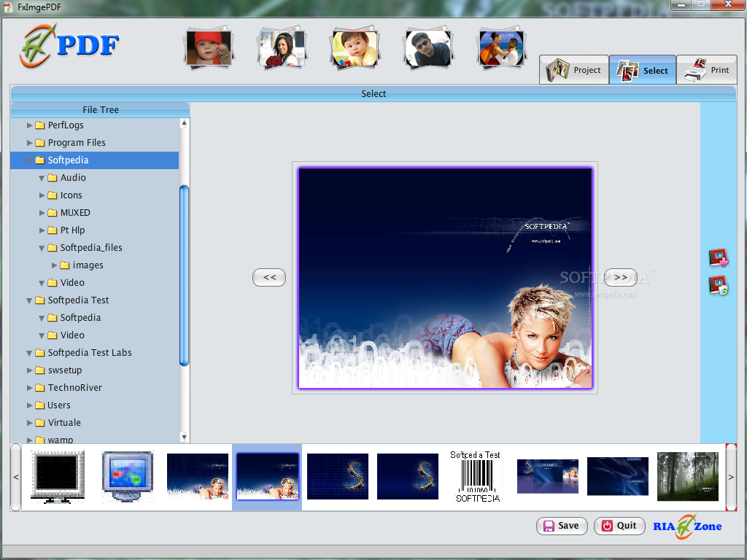
Task: Click the FxPDF logo
Action: pyautogui.click(x=69, y=46)
